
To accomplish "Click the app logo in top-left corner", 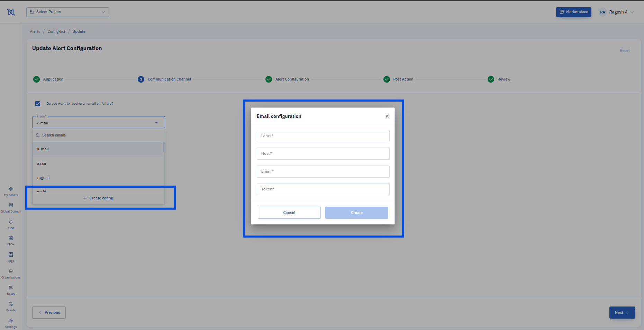I will (11, 12).
